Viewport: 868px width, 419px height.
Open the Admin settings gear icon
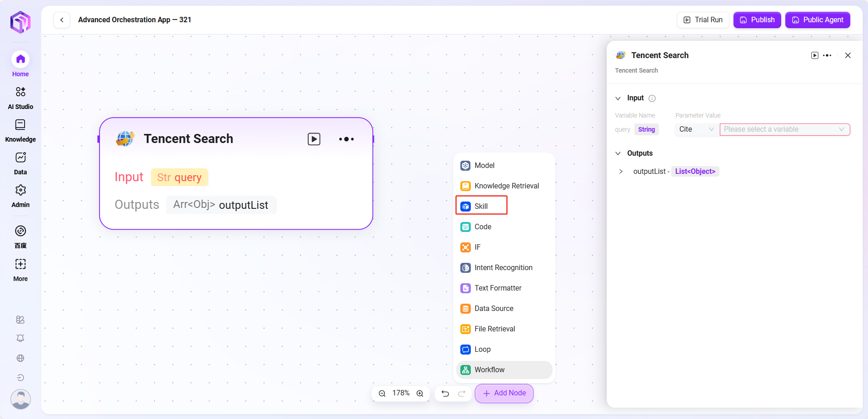[20, 190]
